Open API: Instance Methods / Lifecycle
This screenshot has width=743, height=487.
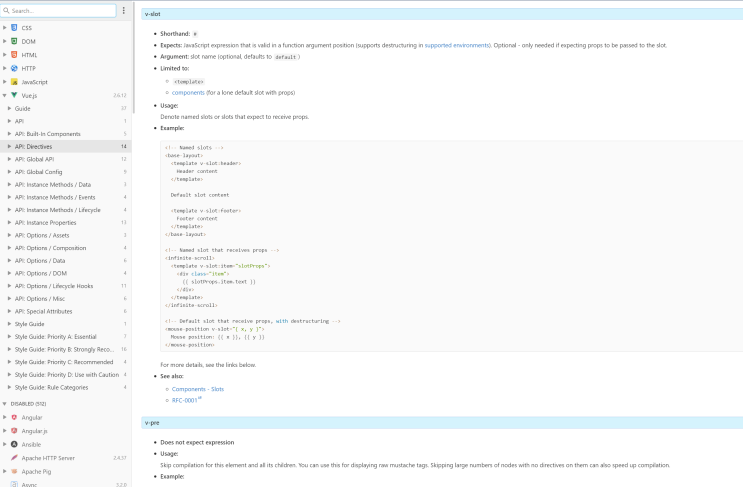(66, 210)
